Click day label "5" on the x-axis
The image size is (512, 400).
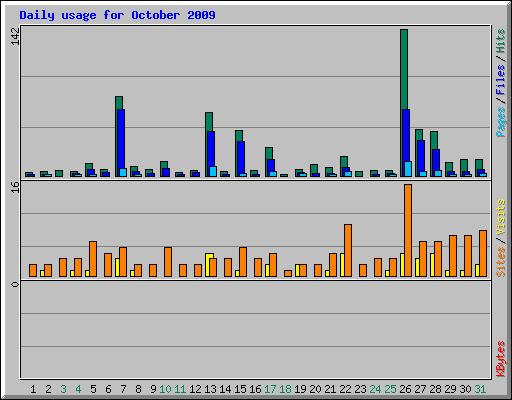(x=93, y=389)
